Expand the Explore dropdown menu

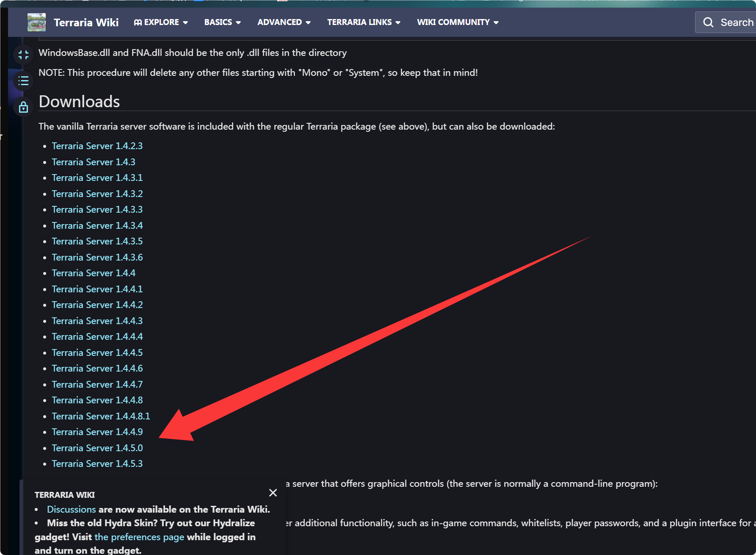[x=161, y=22]
